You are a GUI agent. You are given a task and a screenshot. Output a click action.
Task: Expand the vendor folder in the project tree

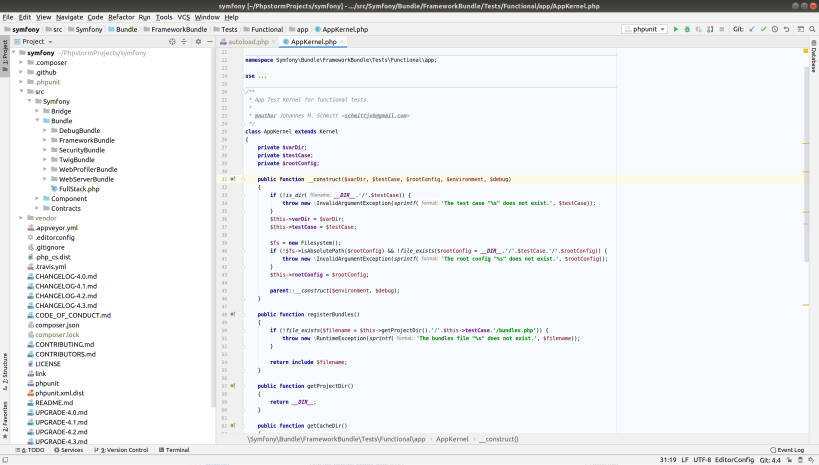pyautogui.click(x=21, y=217)
